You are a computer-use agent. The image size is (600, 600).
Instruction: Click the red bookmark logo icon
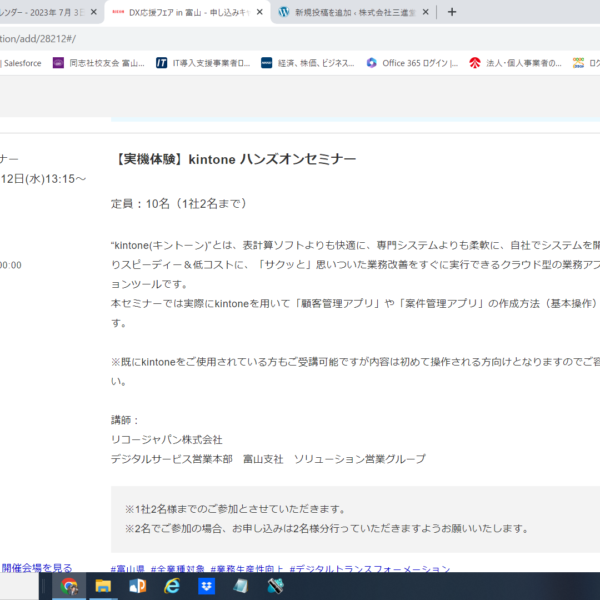[x=475, y=63]
